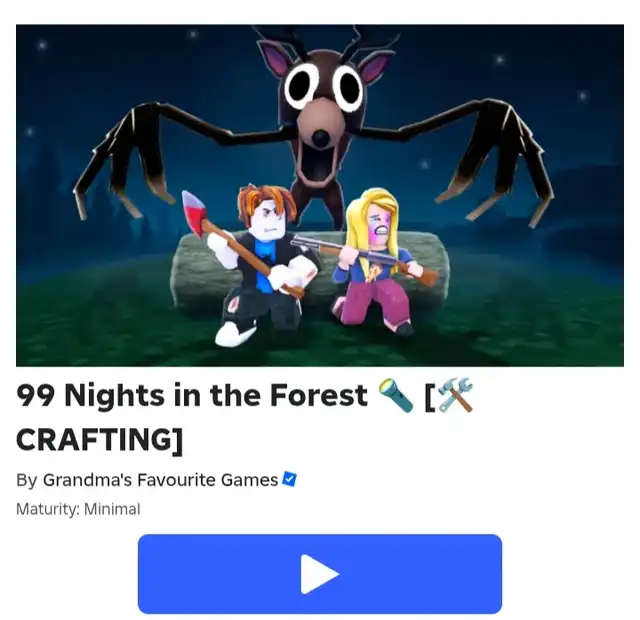Click the flashlight emoji in the title

coord(396,395)
